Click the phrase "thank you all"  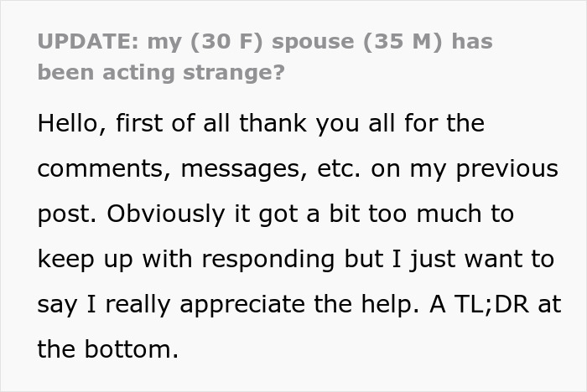click(x=314, y=124)
